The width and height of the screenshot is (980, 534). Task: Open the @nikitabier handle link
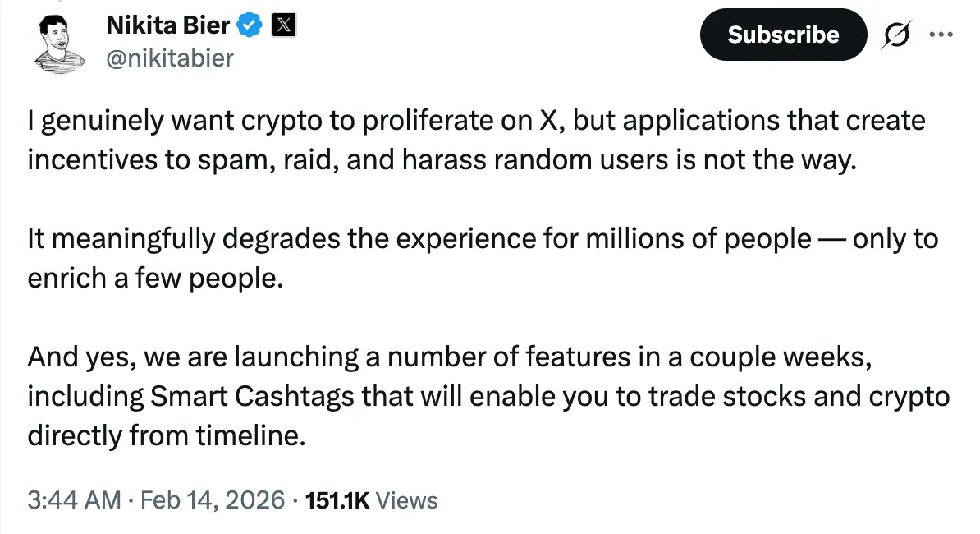click(x=170, y=58)
